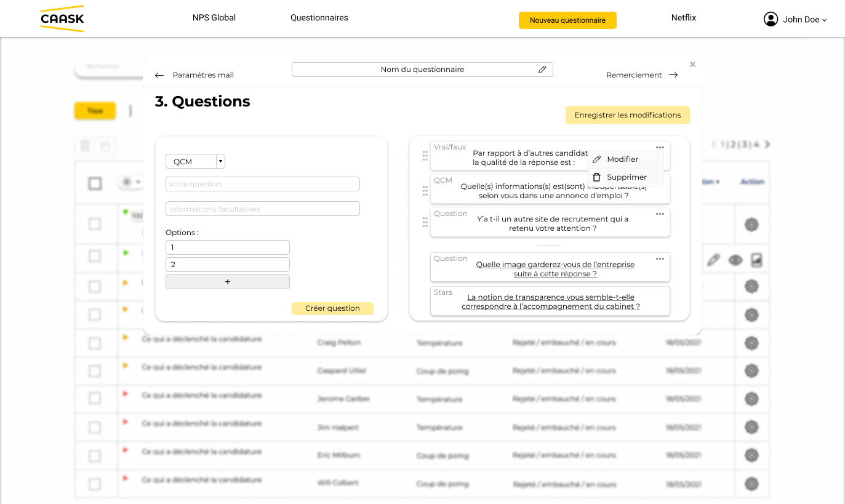Expand the John Doe account menu chevron

coord(825,20)
